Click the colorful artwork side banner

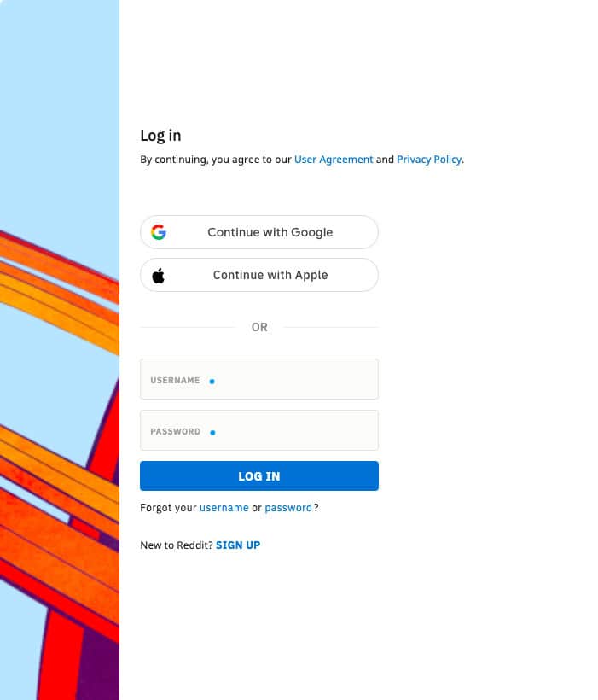(60, 350)
